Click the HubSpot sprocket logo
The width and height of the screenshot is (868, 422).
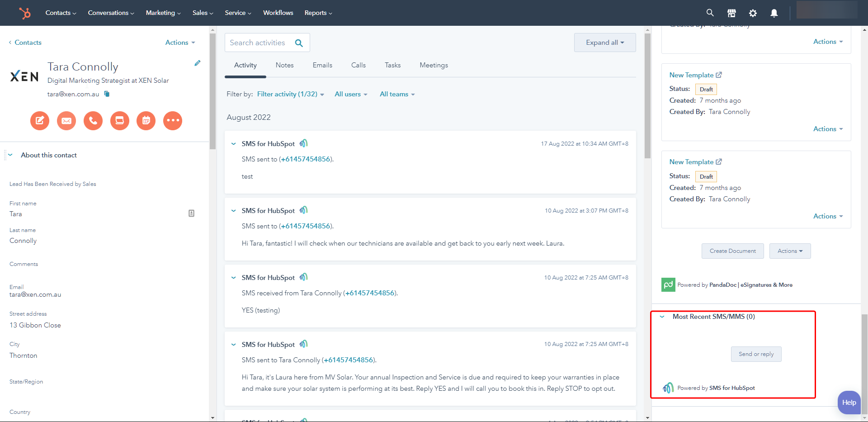tap(25, 13)
